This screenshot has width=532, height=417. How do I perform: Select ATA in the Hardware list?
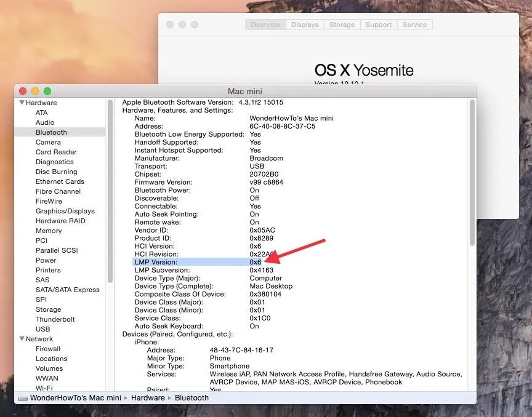tap(42, 113)
